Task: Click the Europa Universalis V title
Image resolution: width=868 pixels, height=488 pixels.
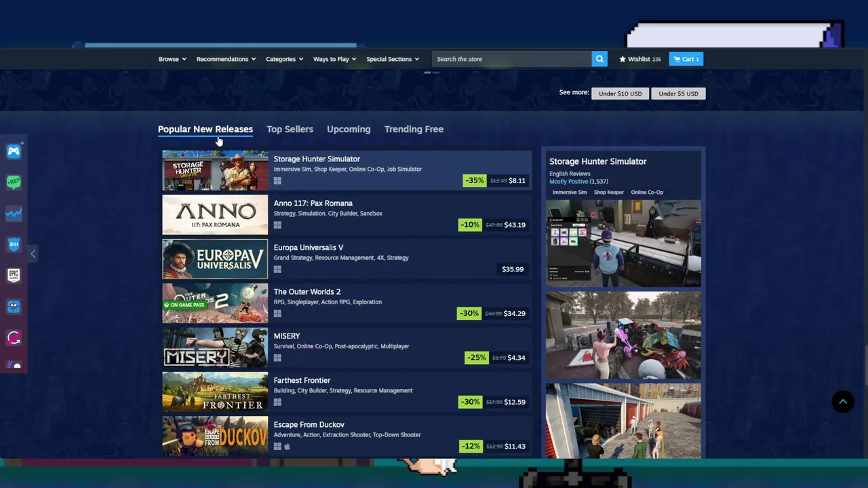Action: click(309, 247)
